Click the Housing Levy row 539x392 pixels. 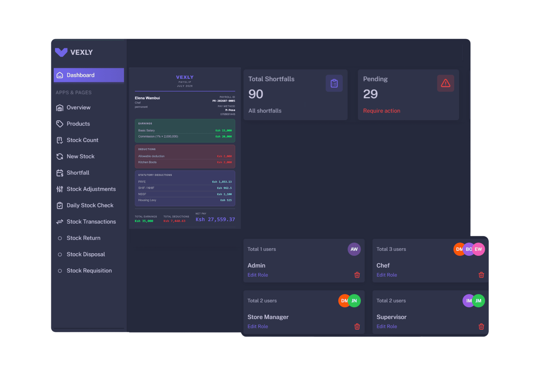tap(185, 200)
